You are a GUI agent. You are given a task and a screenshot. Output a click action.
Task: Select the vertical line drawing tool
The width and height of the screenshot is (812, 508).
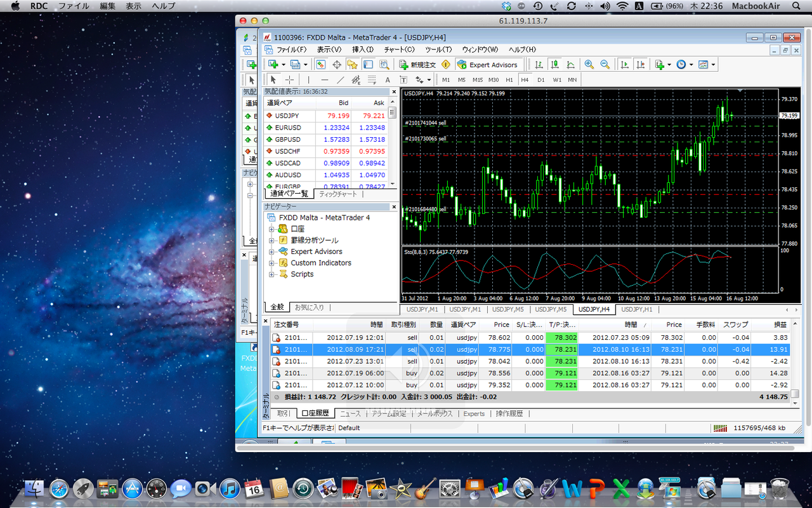pos(309,80)
